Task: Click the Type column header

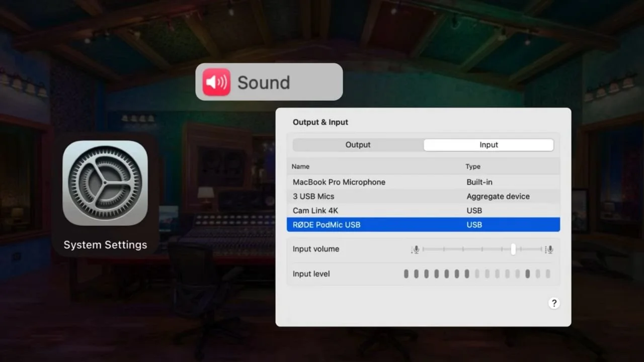Action: click(x=473, y=166)
